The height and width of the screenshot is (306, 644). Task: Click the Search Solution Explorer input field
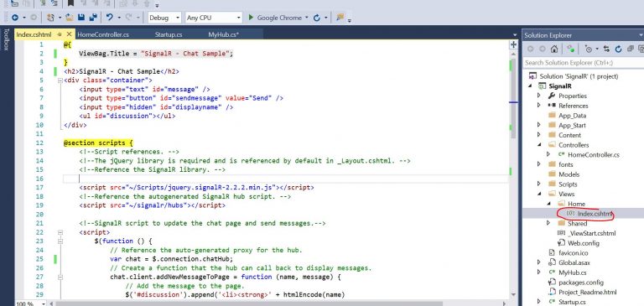point(583,62)
